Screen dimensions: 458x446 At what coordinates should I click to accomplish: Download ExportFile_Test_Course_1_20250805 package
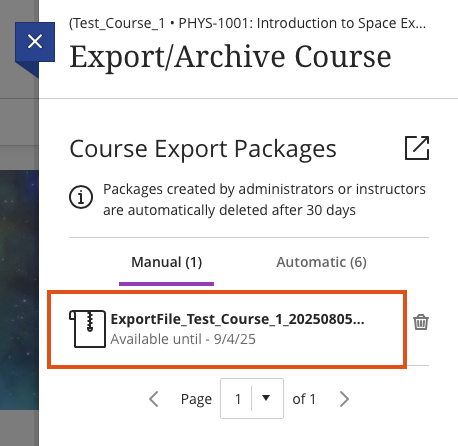237,319
